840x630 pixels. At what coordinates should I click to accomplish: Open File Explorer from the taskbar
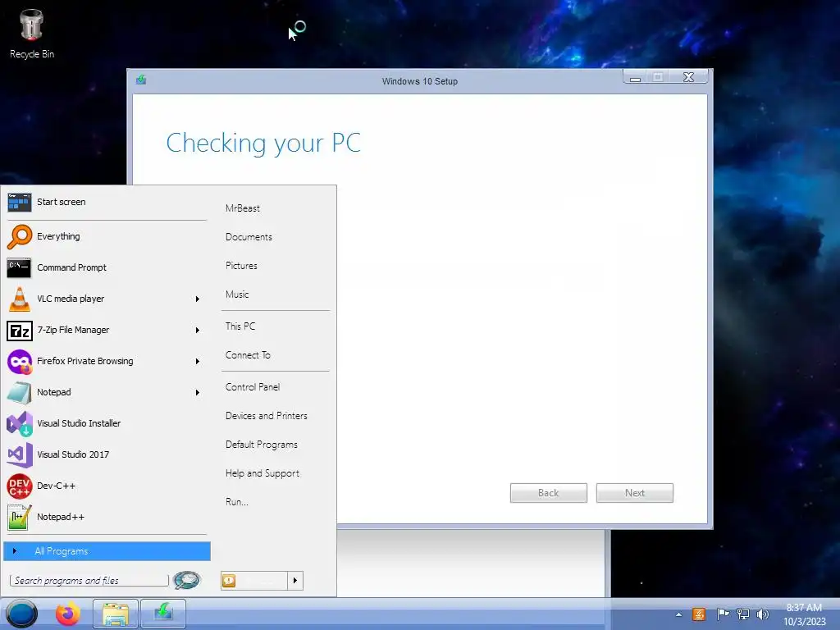coord(115,614)
